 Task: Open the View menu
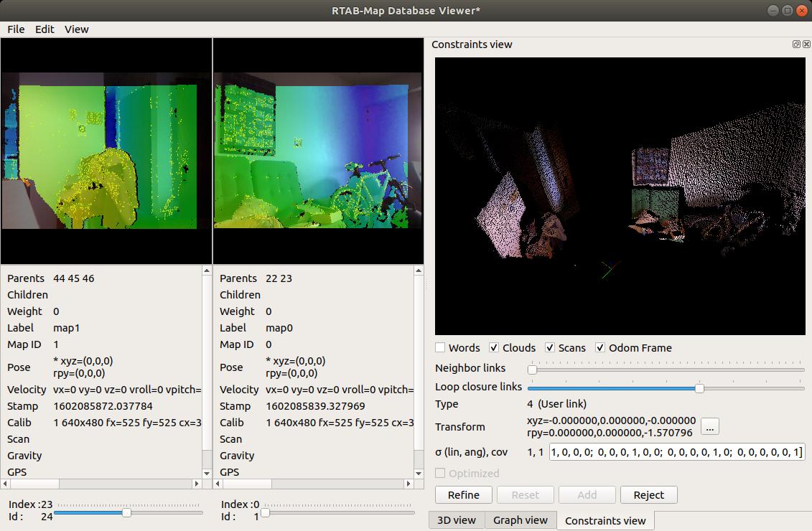[76, 29]
